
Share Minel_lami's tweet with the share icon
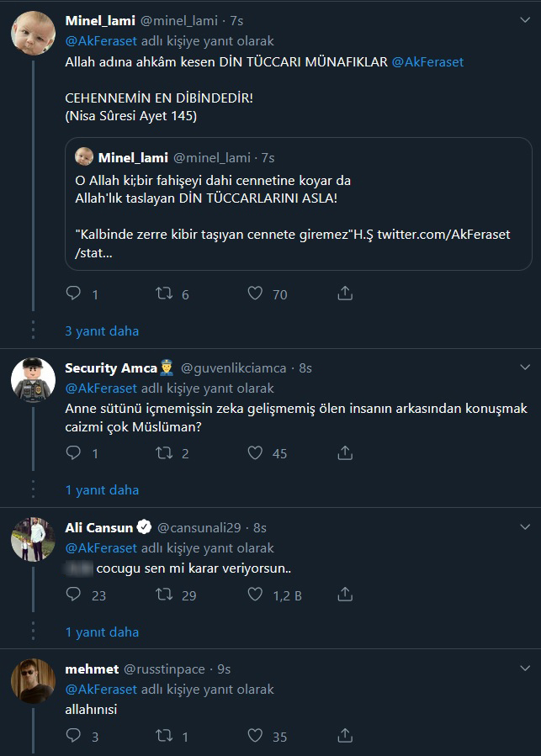(x=345, y=293)
